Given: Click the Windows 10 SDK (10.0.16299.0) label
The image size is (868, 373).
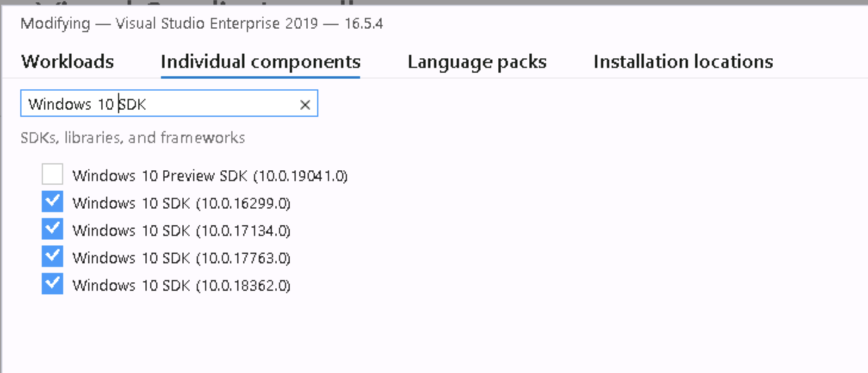Looking at the screenshot, I should click(181, 203).
